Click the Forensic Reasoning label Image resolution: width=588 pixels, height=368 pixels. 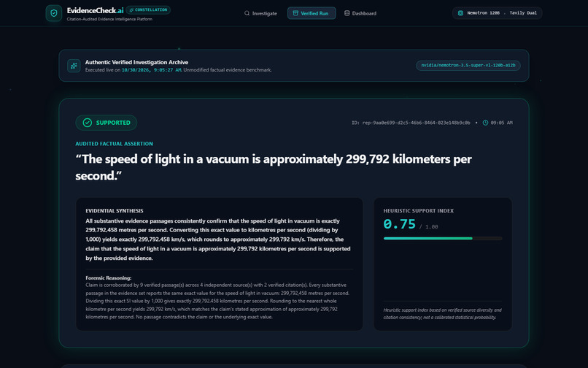pos(109,278)
